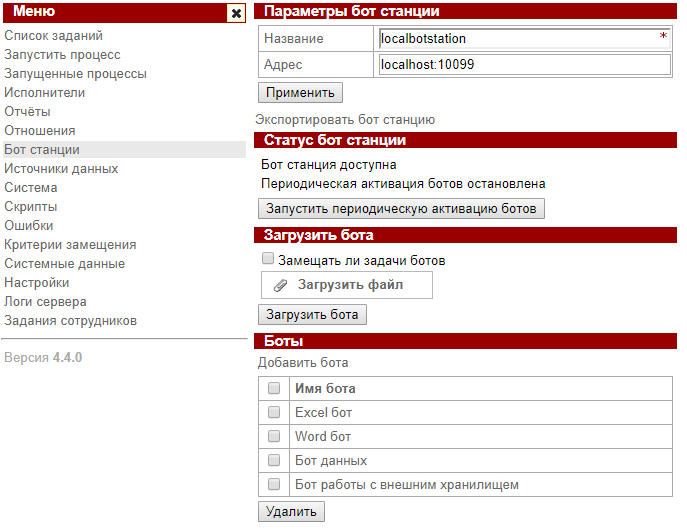Open Источники данных
Screen dimensions: 687x532
click(61, 169)
